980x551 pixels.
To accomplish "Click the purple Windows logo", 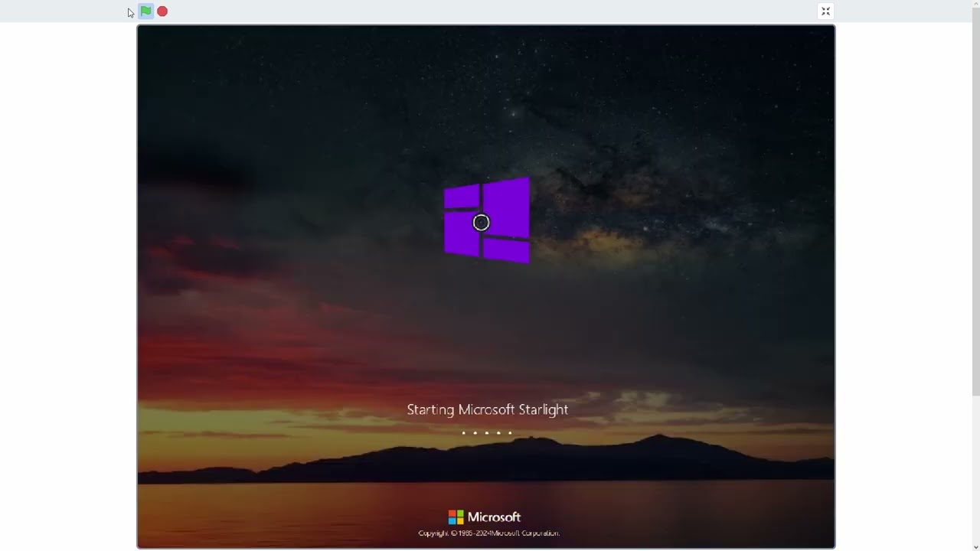I will (x=487, y=220).
